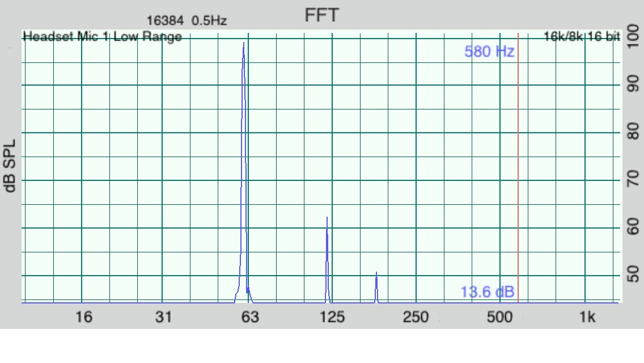Click the 'dB SPL' axis label
This screenshot has height=363, width=644.
(10, 166)
